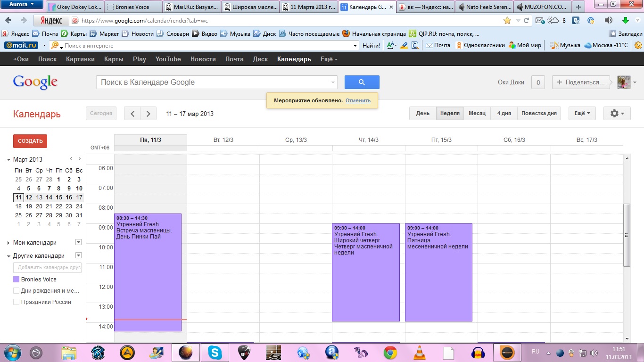Click mini calendar next month arrow
644x362 pixels.
(80, 159)
